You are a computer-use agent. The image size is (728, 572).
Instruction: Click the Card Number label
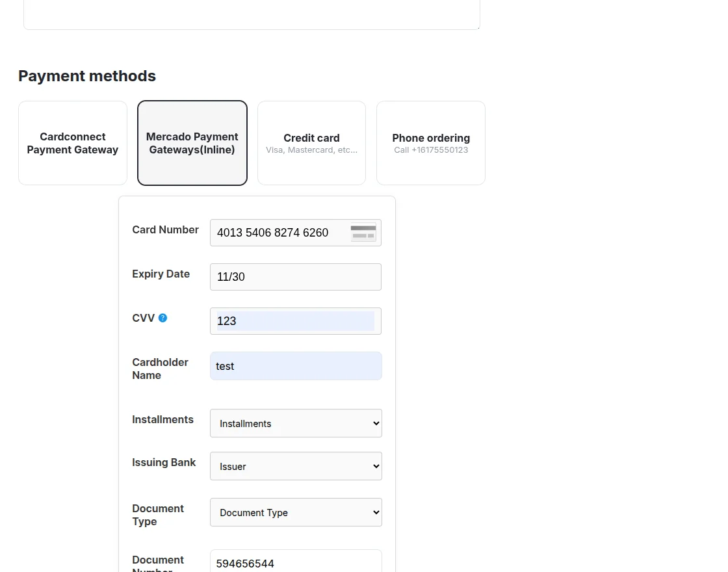point(165,230)
